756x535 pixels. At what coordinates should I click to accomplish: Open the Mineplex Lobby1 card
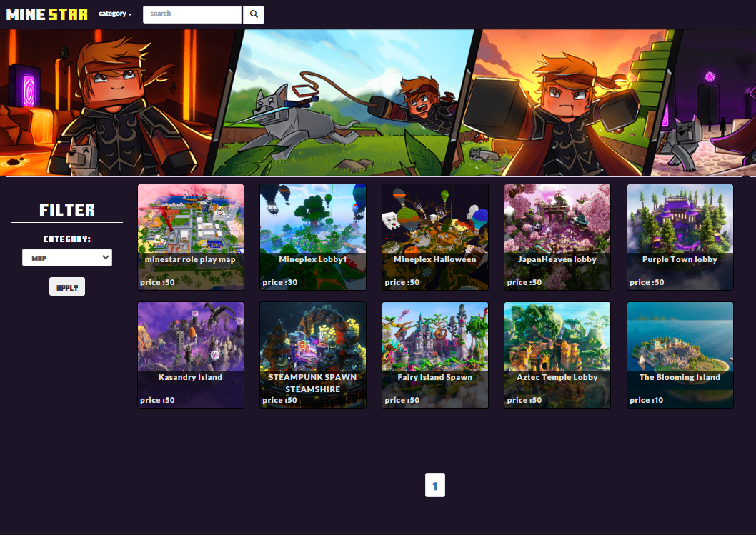313,237
